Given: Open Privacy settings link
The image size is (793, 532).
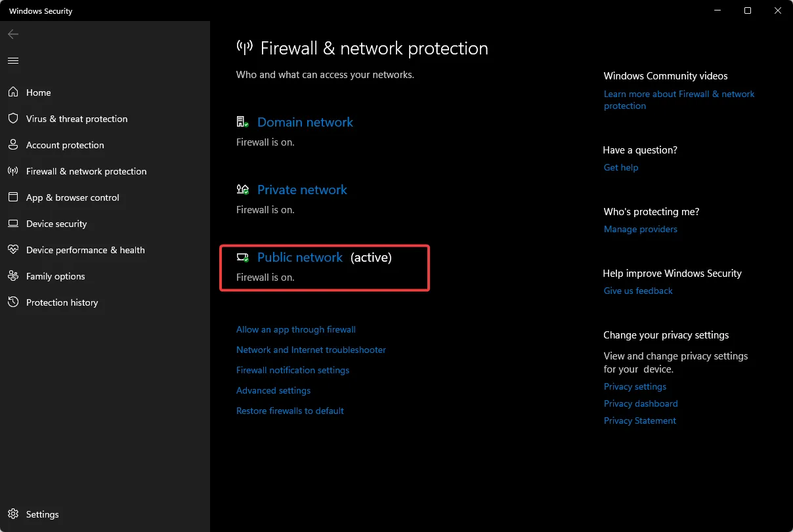Looking at the screenshot, I should [x=635, y=386].
